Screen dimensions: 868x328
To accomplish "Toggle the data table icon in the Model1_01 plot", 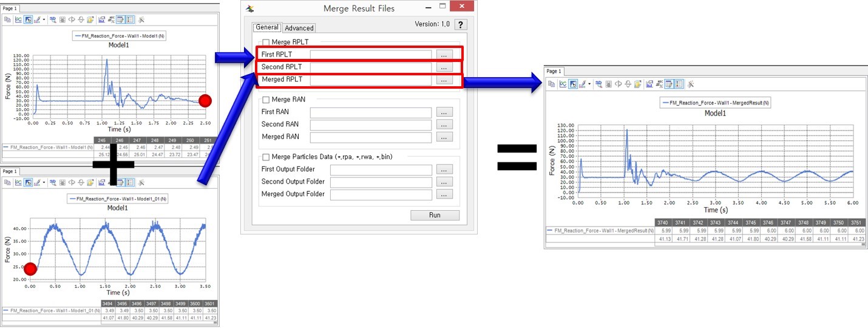I will point(120,182).
